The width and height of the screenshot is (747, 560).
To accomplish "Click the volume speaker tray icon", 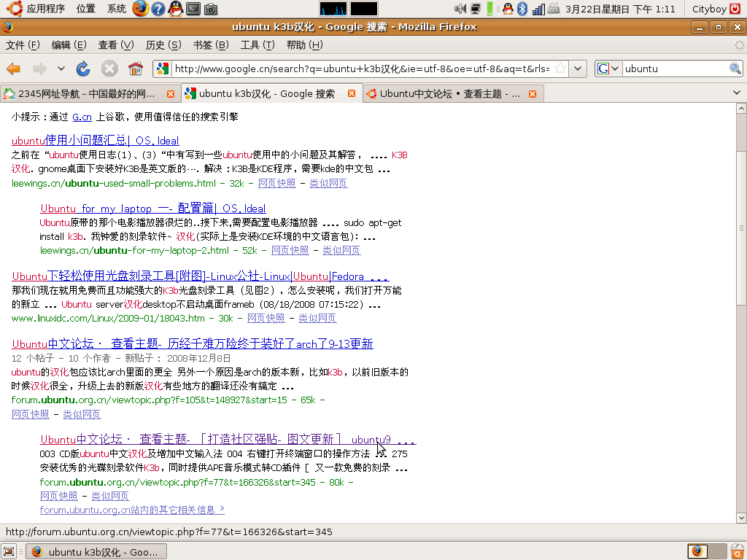I will pos(460,9).
